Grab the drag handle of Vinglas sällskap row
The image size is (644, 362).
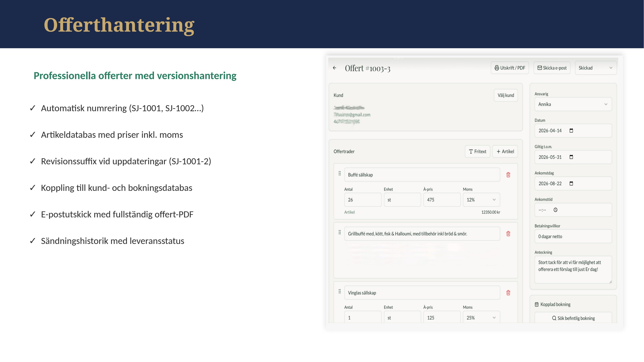340,291
